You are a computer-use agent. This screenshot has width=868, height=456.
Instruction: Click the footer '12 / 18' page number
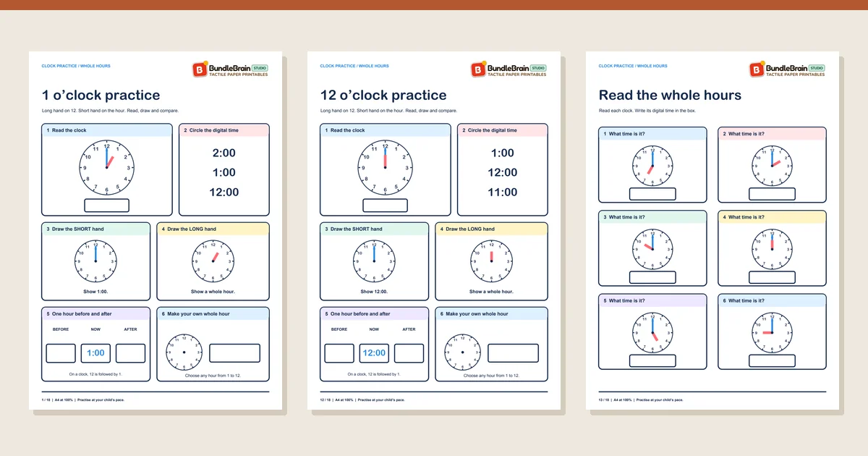325,400
